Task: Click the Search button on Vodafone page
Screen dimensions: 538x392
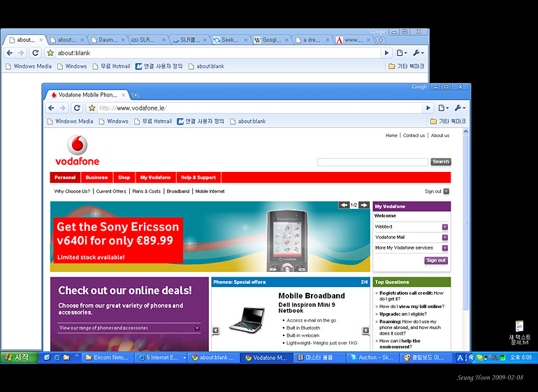Action: tap(441, 161)
